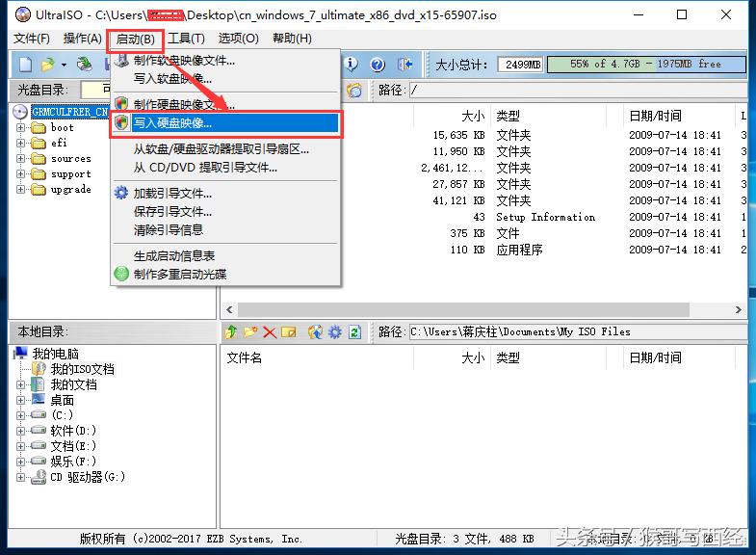Click the Open file folder icon
Screen dimensions: 756x555
point(48,65)
